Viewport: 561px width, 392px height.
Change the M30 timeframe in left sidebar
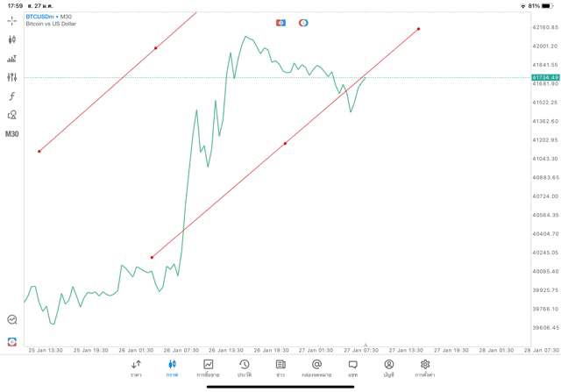[12, 134]
